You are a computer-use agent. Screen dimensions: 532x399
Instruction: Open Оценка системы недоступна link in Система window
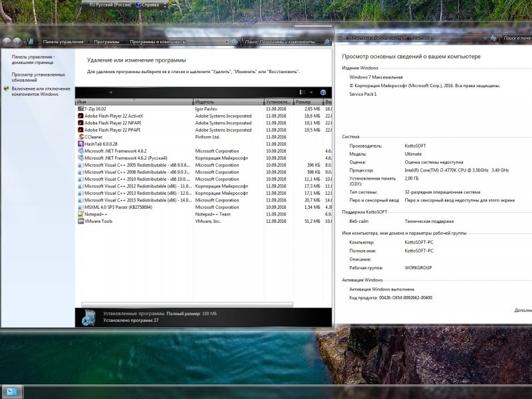click(x=434, y=162)
